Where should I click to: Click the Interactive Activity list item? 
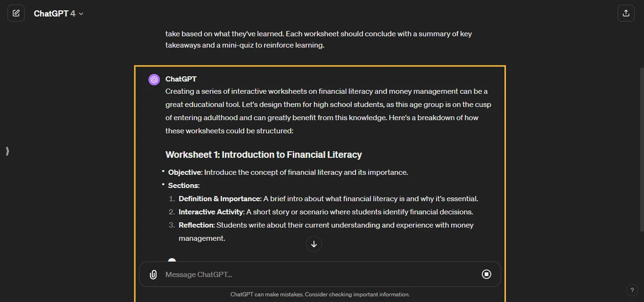pyautogui.click(x=325, y=212)
